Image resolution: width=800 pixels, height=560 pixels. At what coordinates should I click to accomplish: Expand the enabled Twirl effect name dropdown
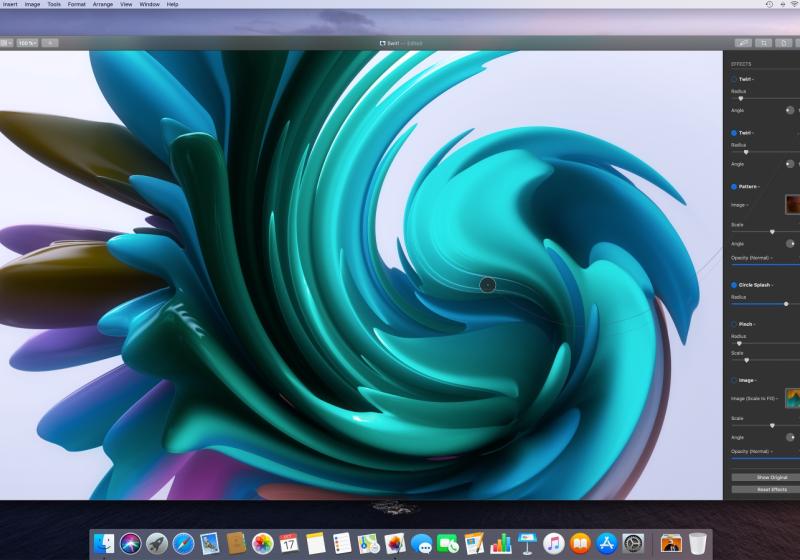coord(746,133)
